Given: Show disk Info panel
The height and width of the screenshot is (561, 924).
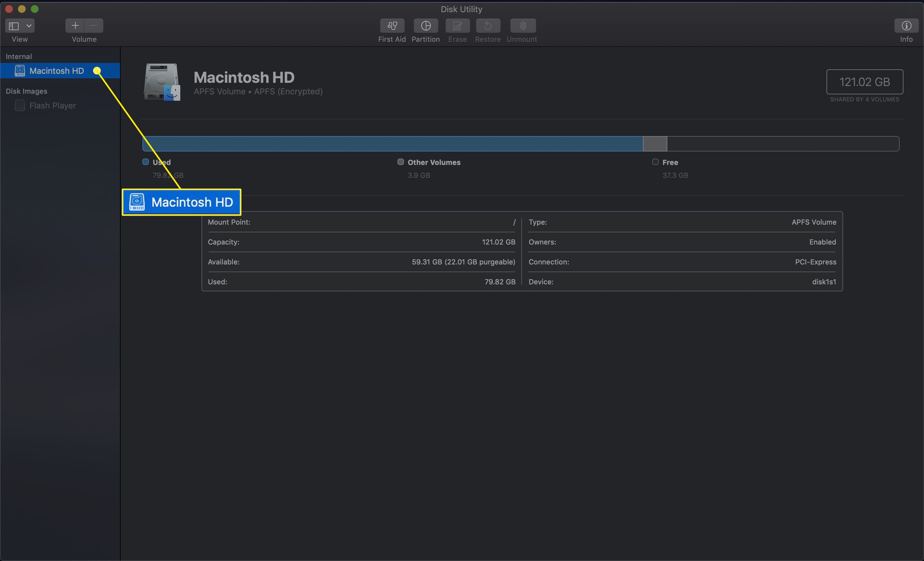Looking at the screenshot, I should (906, 25).
